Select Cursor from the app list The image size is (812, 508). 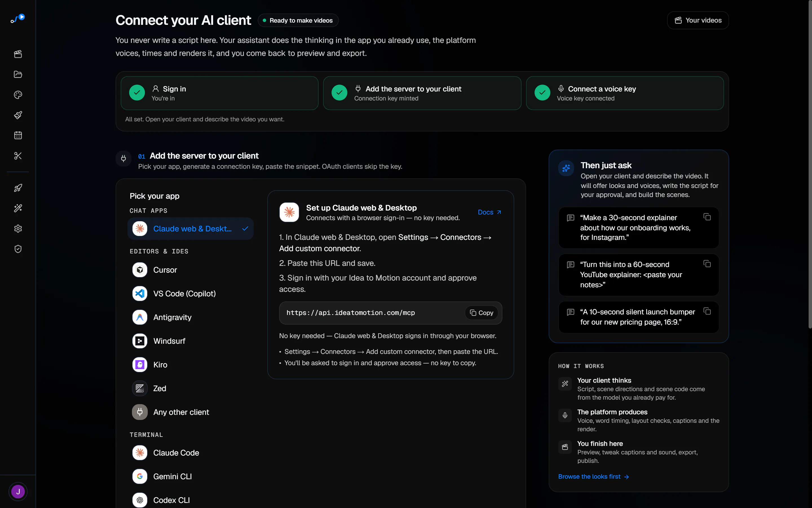[x=191, y=270]
